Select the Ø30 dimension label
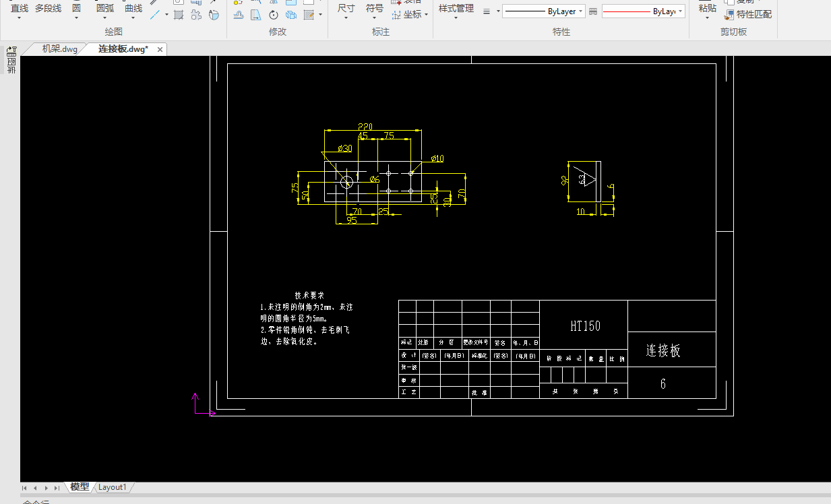 coord(345,148)
